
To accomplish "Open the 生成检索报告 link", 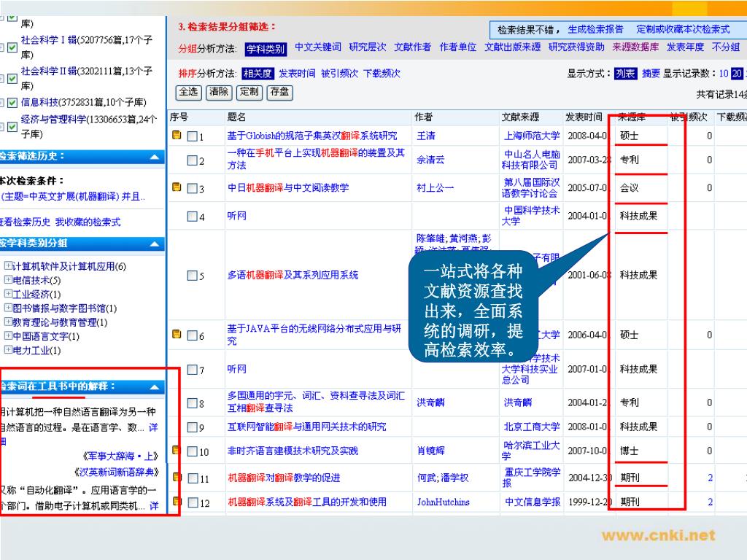I will [595, 30].
